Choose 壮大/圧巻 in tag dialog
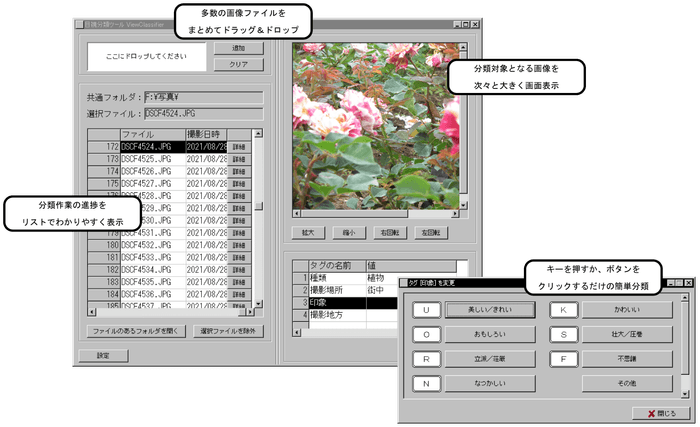Image resolution: width=700 pixels, height=427 pixels. coord(627,335)
